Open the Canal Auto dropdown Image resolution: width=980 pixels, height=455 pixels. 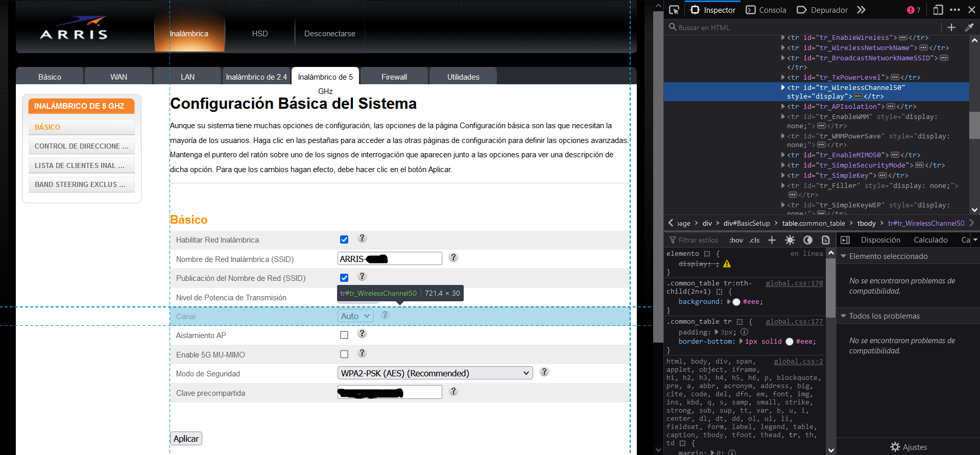(355, 316)
